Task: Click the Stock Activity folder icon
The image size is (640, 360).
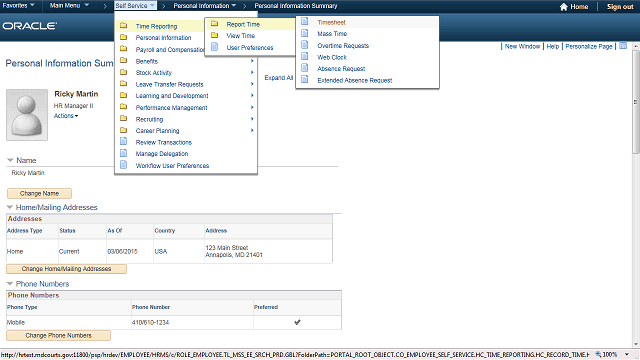Action: pyautogui.click(x=123, y=72)
